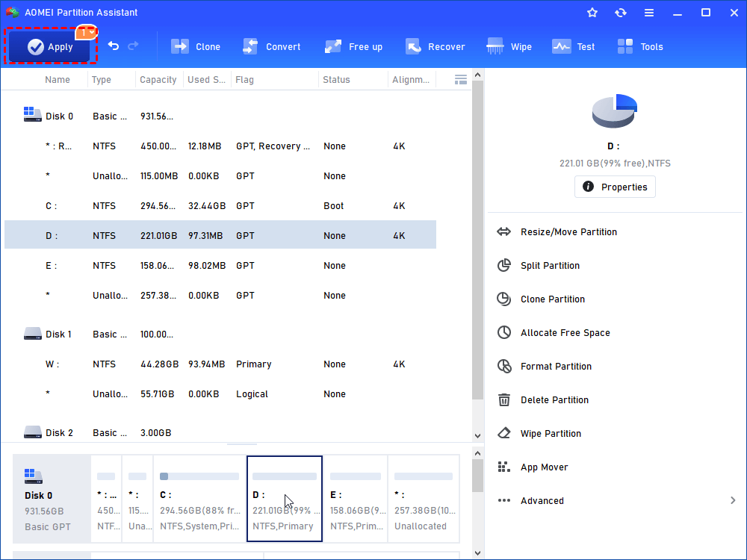Select E: block in disk map
The height and width of the screenshot is (560, 747).
tap(356, 499)
